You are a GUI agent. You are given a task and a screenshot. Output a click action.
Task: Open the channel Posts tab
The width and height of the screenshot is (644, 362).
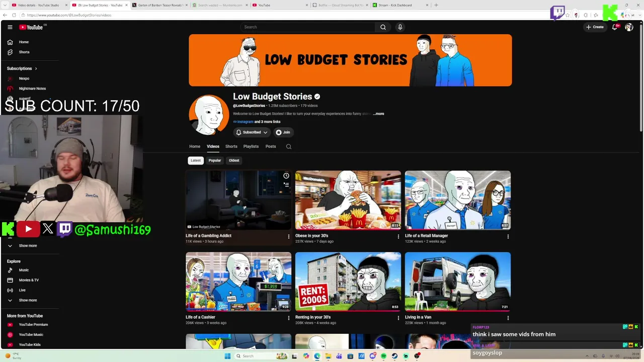pyautogui.click(x=271, y=147)
